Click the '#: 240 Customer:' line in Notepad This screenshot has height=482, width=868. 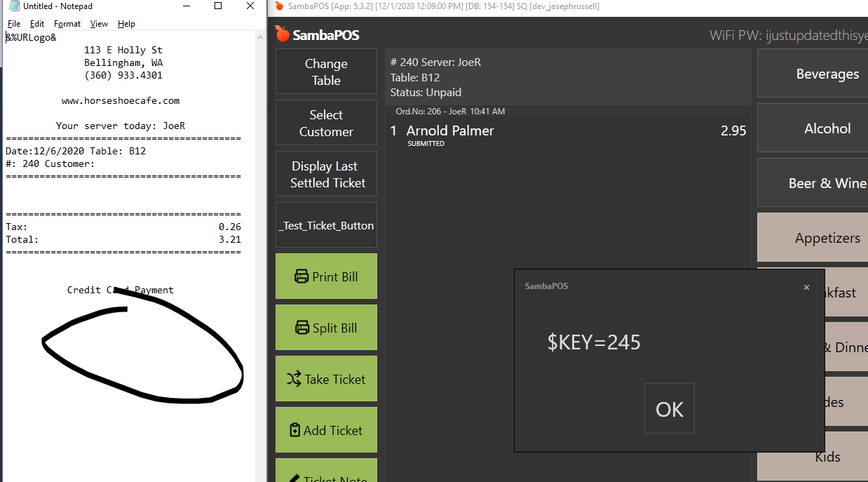tap(50, 163)
